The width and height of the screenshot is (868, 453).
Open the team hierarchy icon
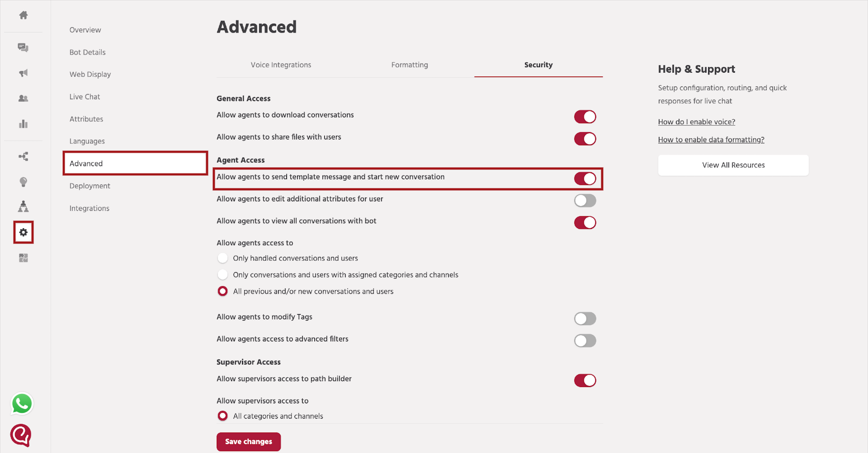click(23, 206)
